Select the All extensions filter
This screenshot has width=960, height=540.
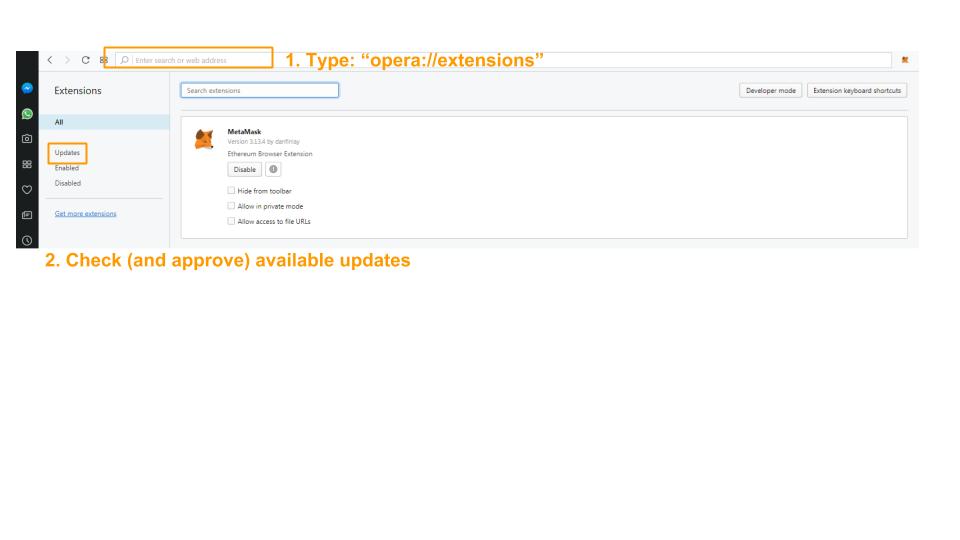tap(104, 122)
